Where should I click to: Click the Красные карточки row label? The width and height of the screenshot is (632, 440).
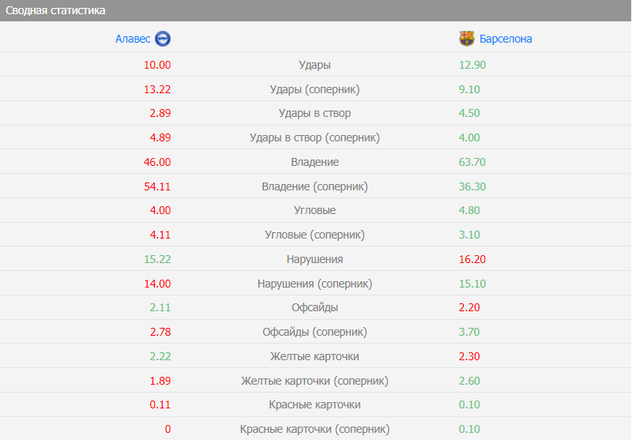pyautogui.click(x=315, y=405)
